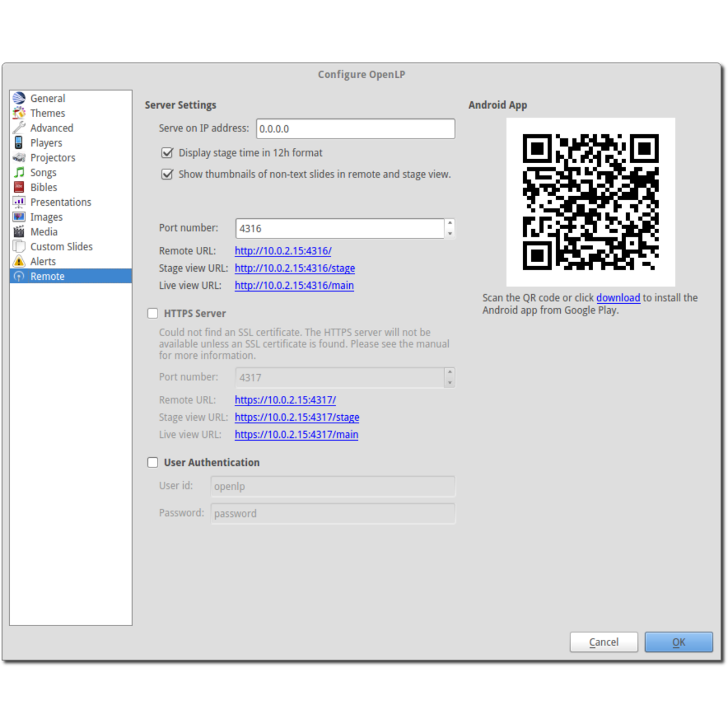The image size is (728, 728).
Task: Switch to the Presentations settings page
Action: (x=60, y=202)
